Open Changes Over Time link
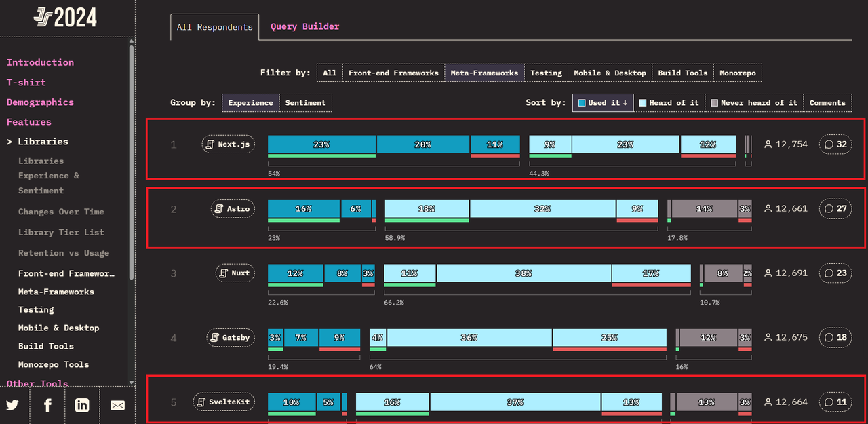 click(61, 212)
